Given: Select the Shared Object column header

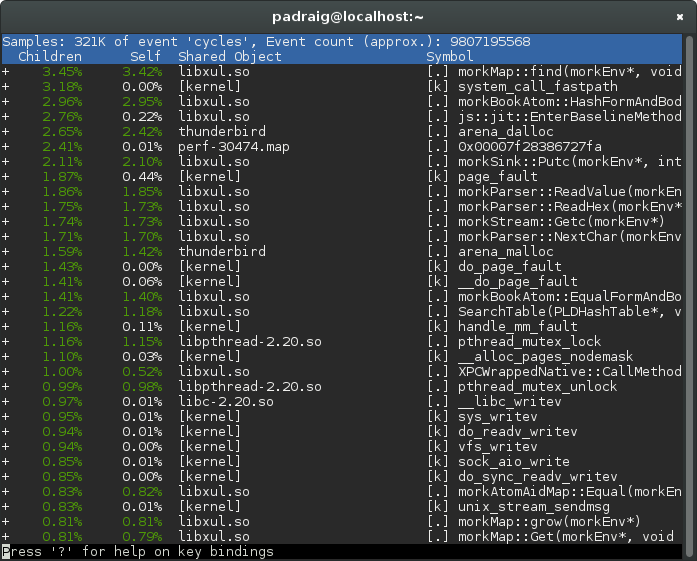Looking at the screenshot, I should pyautogui.click(x=230, y=56).
